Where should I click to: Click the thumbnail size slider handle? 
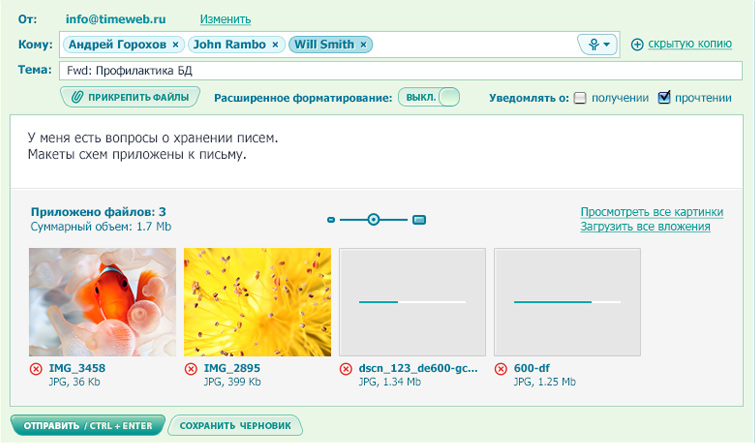pos(373,220)
